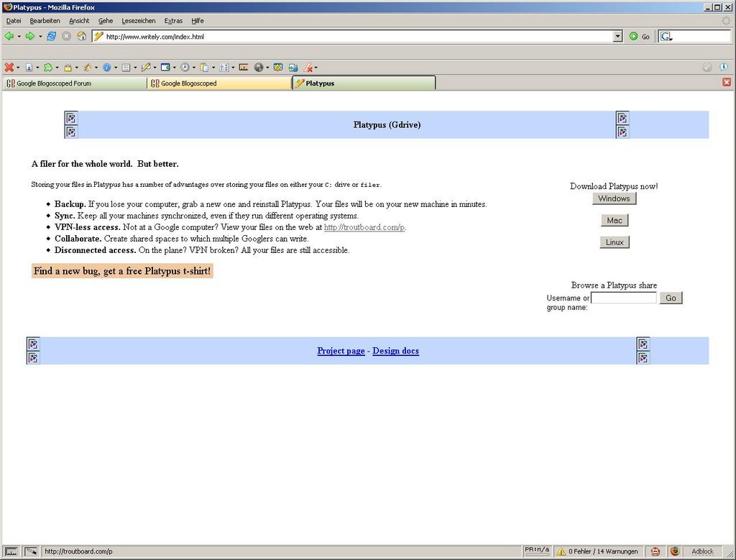Click the blue Information (i) toolbar icon
The image size is (736, 560).
point(106,68)
